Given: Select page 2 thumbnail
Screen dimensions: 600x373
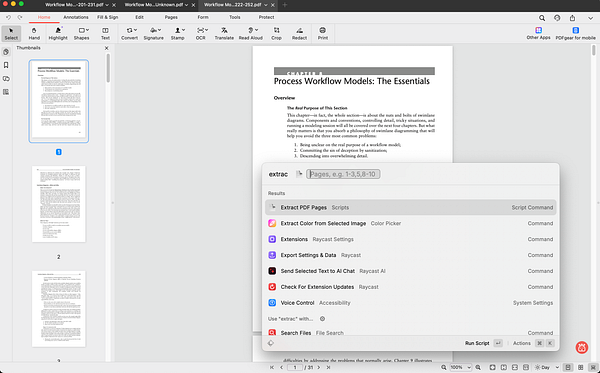Looking at the screenshot, I should [59, 204].
